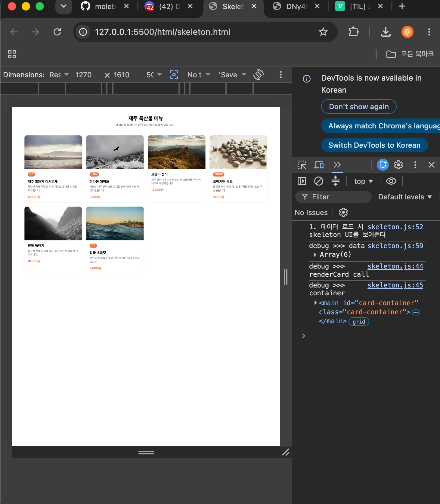Viewport: 440px width, 504px height.
Task: Open the skeleton.js:44 source link
Action: [395, 266]
